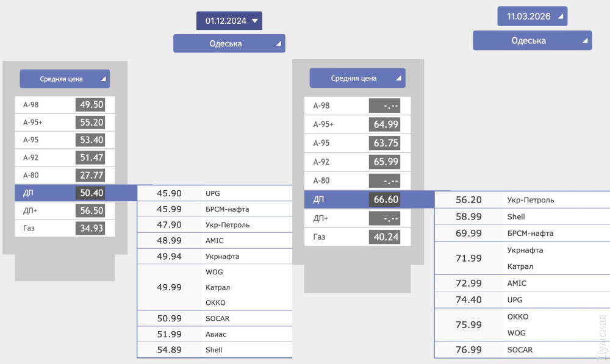Click the UPG entry priced 45.90
This screenshot has height=364, width=610.
point(213,193)
